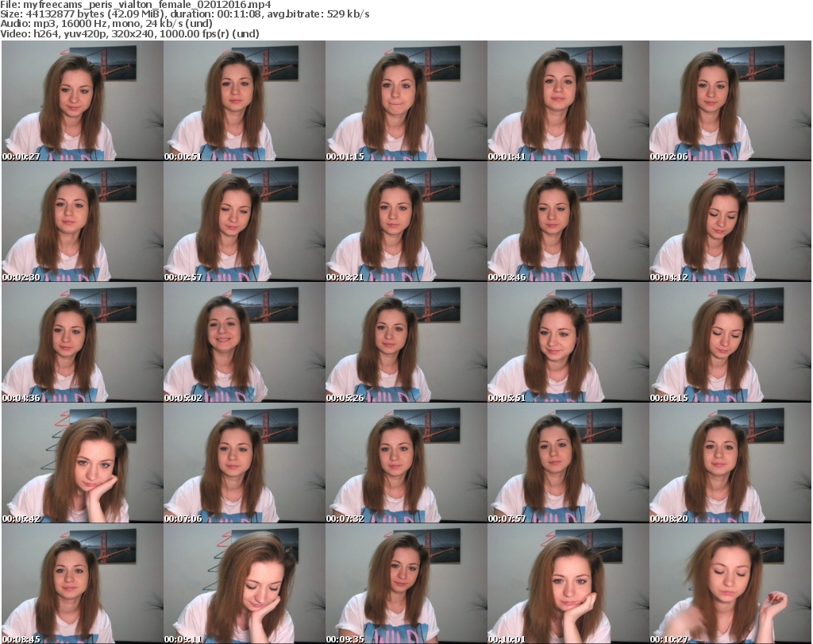Click the frame with timestamp 00:09:35
This screenshot has width=813, height=644.
[406, 584]
